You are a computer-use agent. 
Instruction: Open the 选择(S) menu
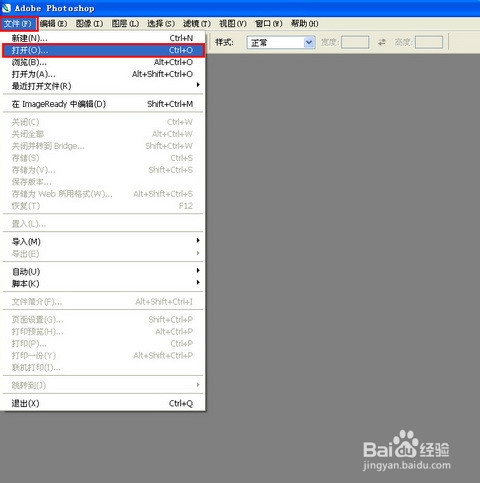tap(161, 24)
